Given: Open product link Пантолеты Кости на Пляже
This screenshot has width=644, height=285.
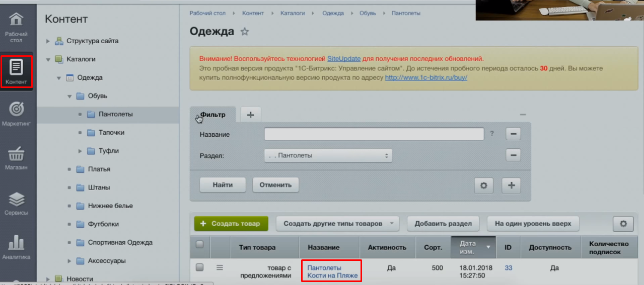Looking at the screenshot, I should (x=332, y=271).
